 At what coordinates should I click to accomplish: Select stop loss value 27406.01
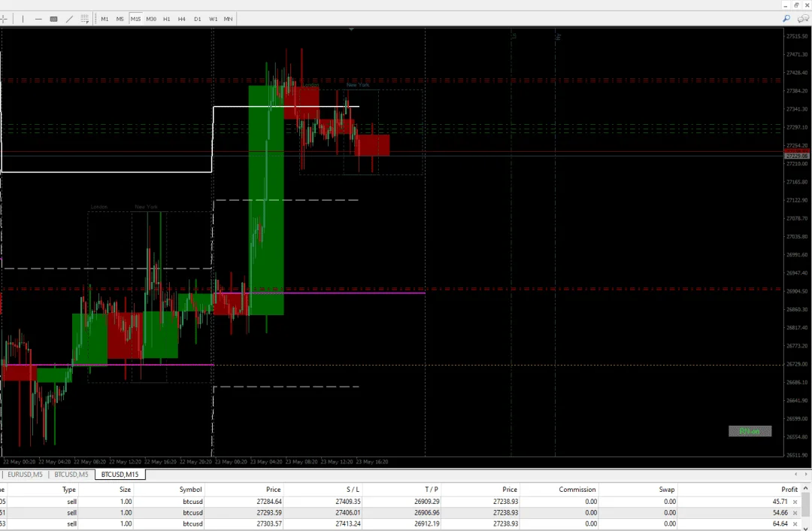347,513
